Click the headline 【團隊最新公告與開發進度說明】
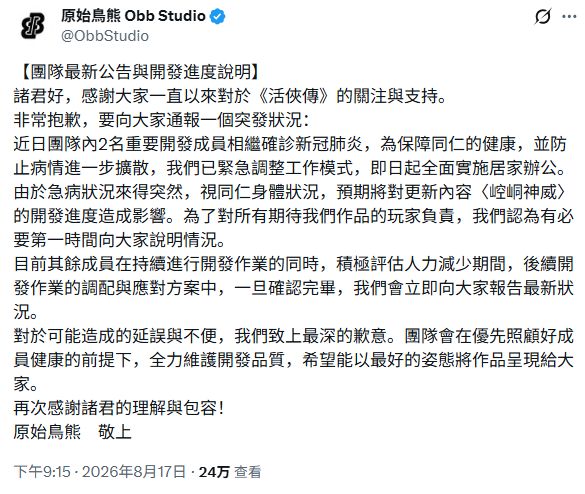The height and width of the screenshot is (494, 585). pyautogui.click(x=141, y=72)
